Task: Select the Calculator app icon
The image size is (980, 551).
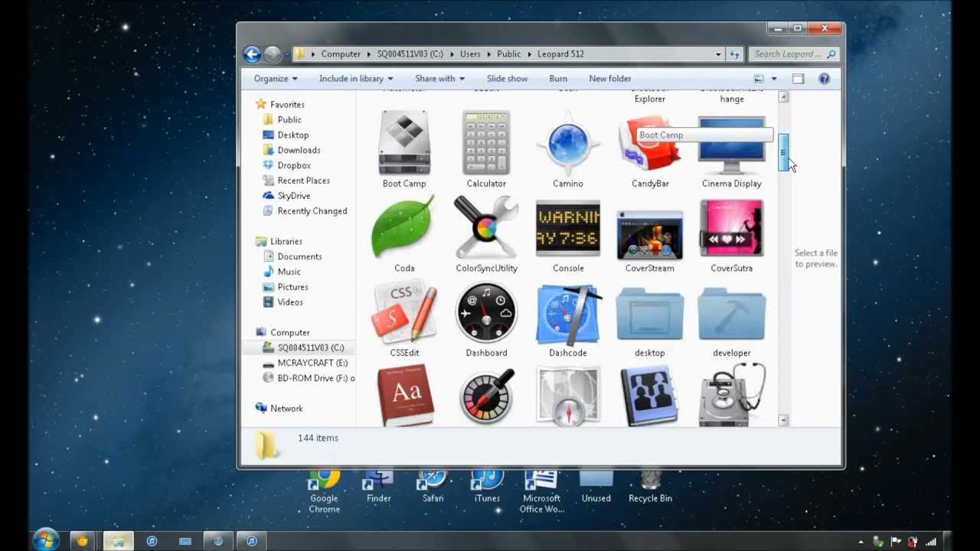Action: click(x=486, y=144)
